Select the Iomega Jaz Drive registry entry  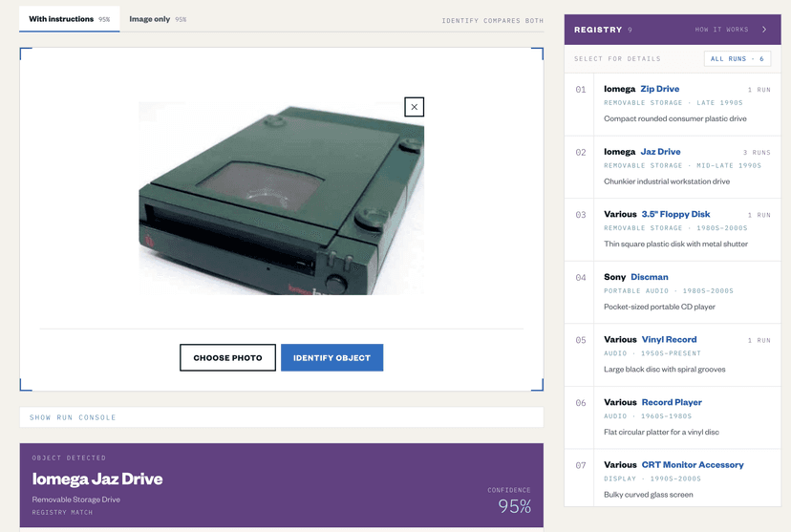click(x=673, y=167)
